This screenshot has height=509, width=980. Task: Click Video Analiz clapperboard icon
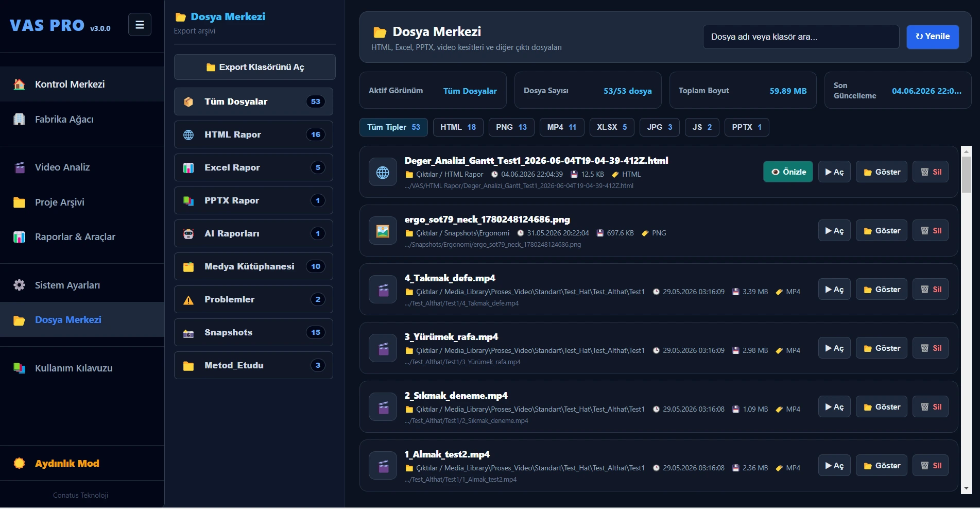click(19, 167)
